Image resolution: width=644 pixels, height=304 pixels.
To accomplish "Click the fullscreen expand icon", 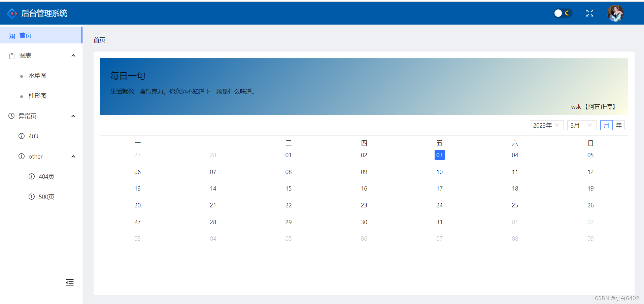I will coord(590,13).
